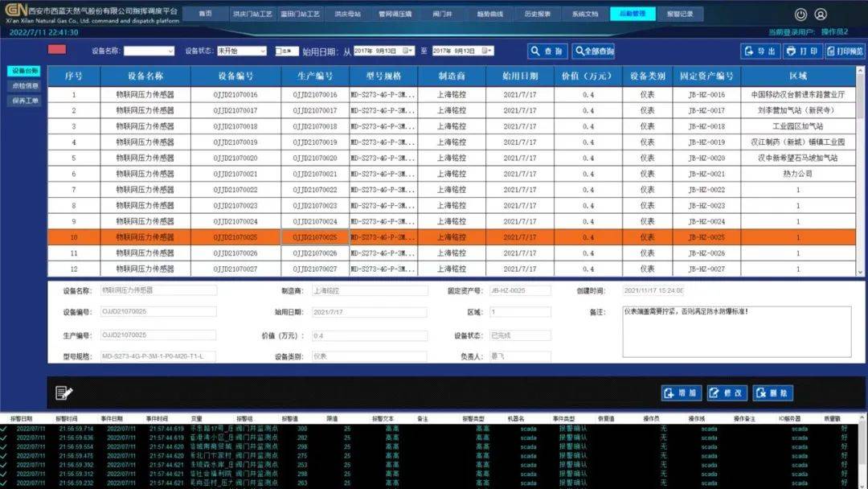Click the 导出 export icon

tap(747, 51)
